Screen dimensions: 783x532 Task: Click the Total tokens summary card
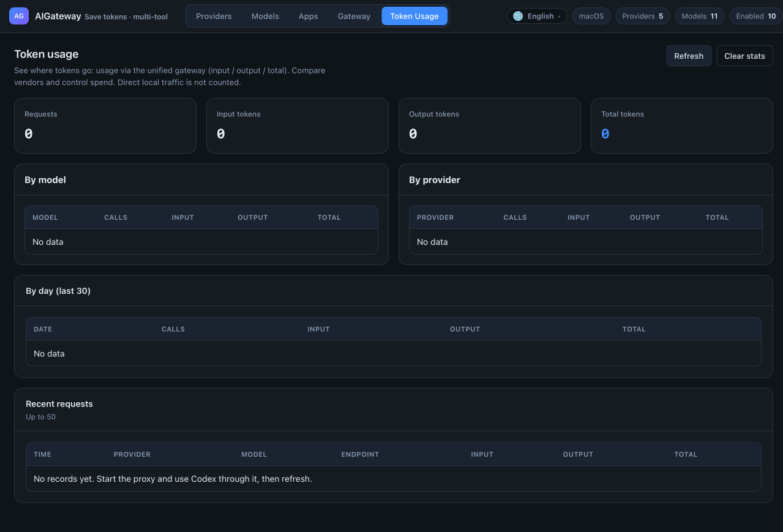[682, 126]
